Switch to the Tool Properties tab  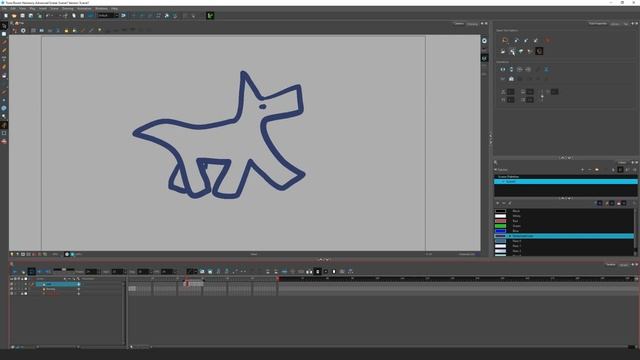click(598, 24)
